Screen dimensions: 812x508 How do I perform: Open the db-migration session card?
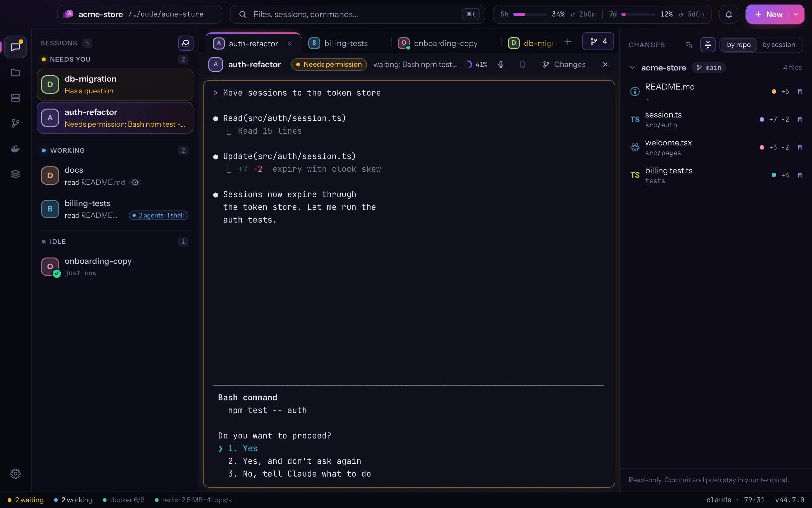pos(115,85)
